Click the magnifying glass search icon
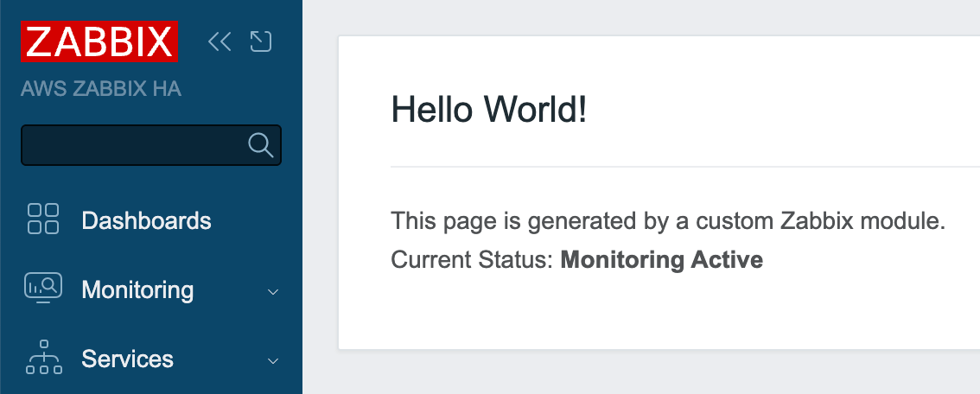Viewport: 980px width, 394px height. click(x=260, y=145)
